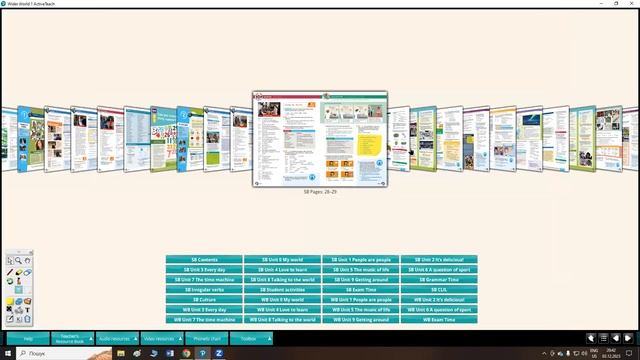The image size is (640, 360).
Task: Expand the Teacher's Resource Book menu
Action: pos(73,338)
